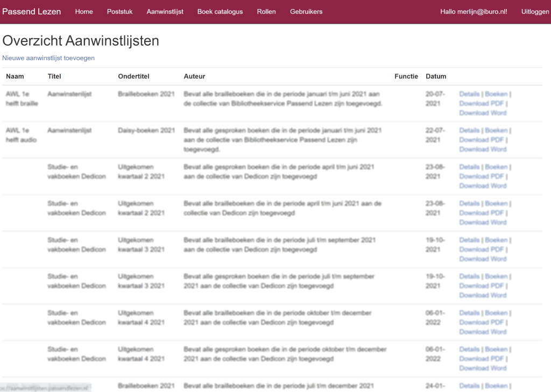Download Word file for AWL 1e helft audio
551x392 pixels.
point(483,149)
